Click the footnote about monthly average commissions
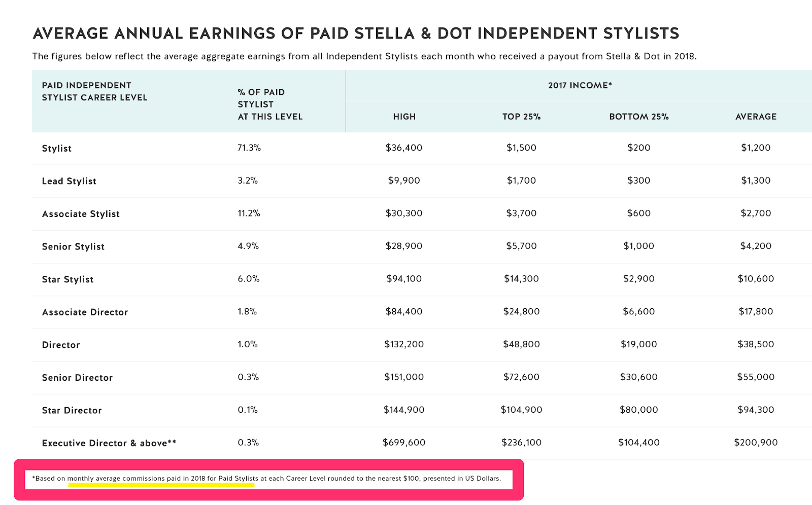812x505 pixels. (x=266, y=478)
